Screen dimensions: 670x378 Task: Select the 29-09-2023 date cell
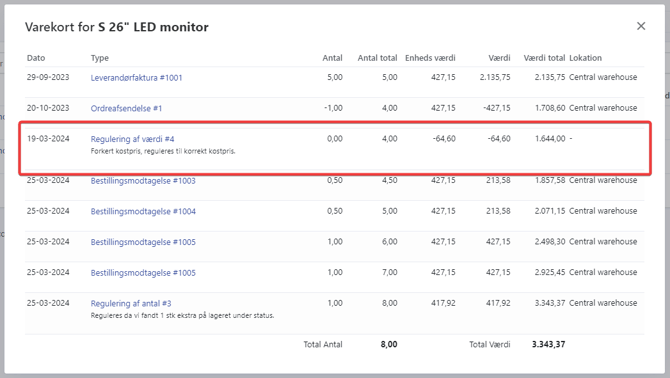48,77
